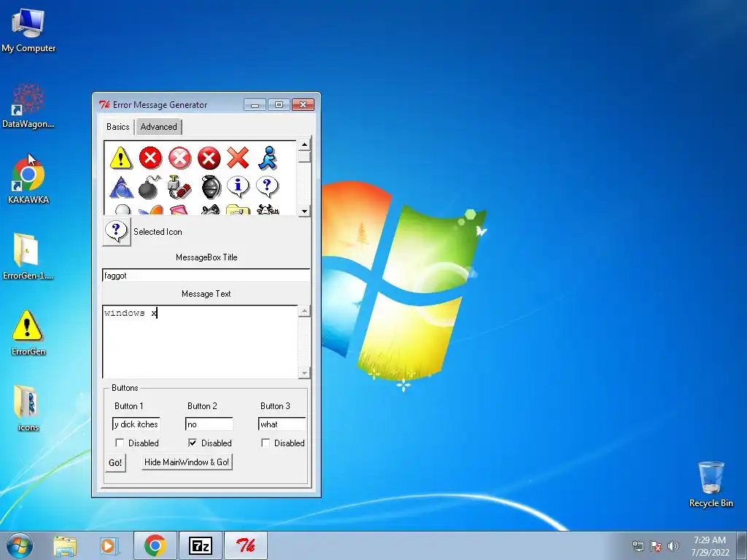Viewport: 747px width, 560px height.
Task: Open the Advanced tab
Action: click(x=158, y=127)
